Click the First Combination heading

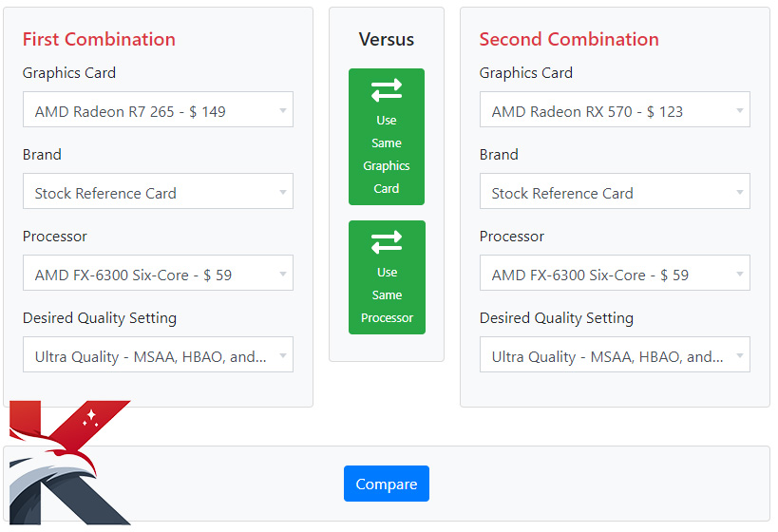[x=99, y=39]
